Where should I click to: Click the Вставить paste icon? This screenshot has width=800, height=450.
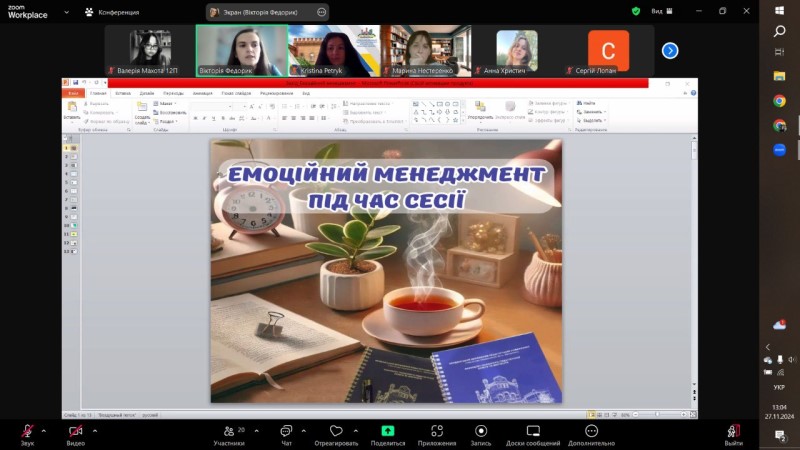click(x=72, y=106)
